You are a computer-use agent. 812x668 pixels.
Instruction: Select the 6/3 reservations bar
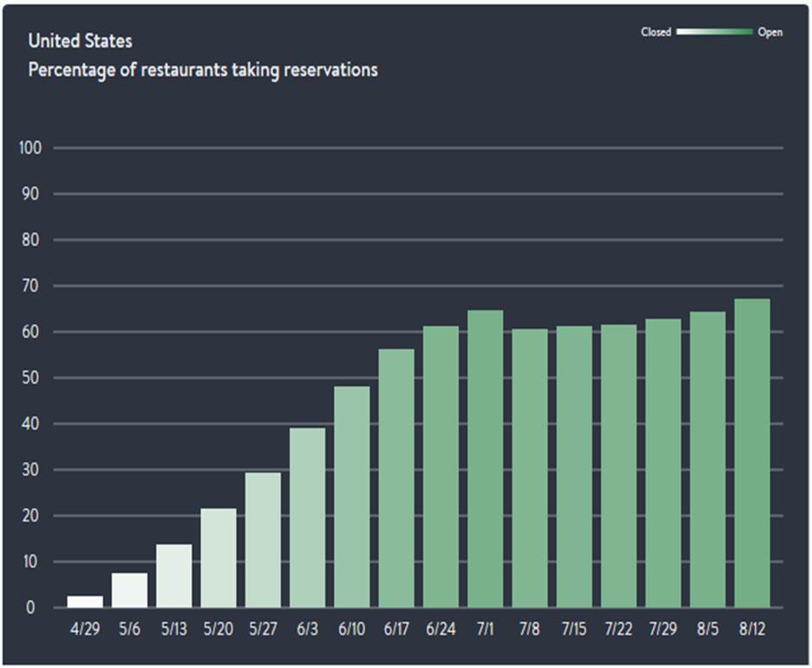[307, 518]
